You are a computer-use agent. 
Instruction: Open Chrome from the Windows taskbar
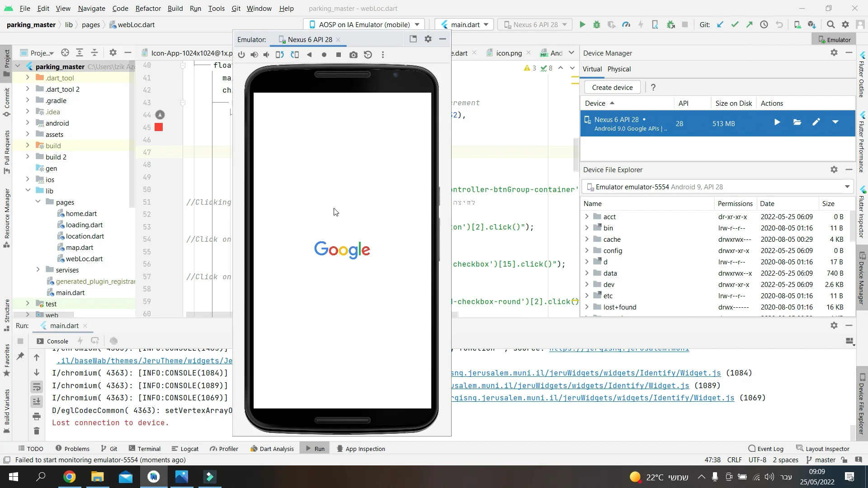pos(69,477)
